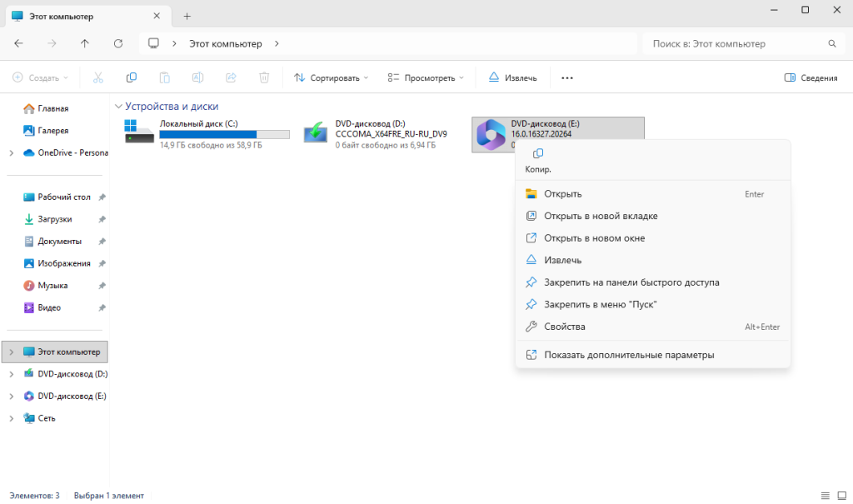Click the pin icon next to Музыка
853x504 pixels.
tap(102, 286)
